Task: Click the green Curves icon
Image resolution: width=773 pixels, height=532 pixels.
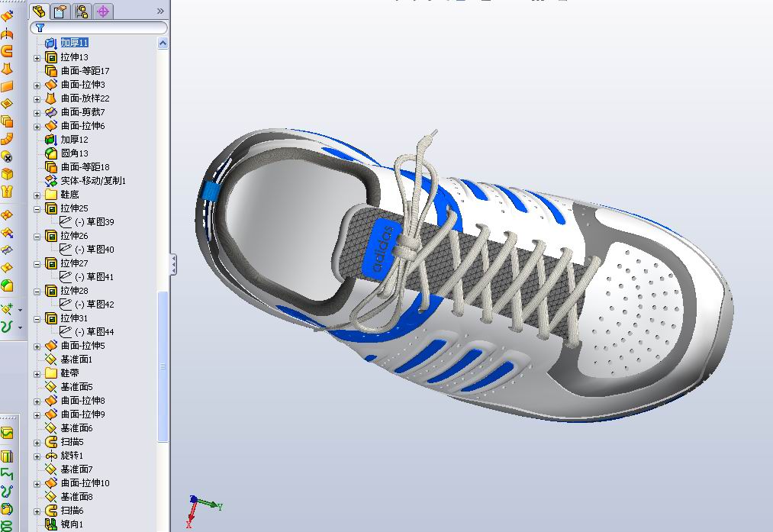Action: click(x=7, y=327)
